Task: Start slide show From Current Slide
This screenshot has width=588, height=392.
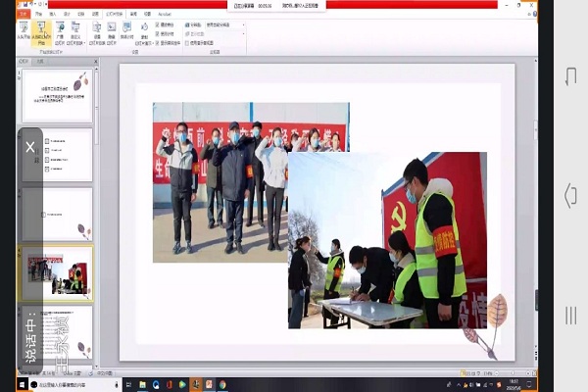Action: coord(41,33)
